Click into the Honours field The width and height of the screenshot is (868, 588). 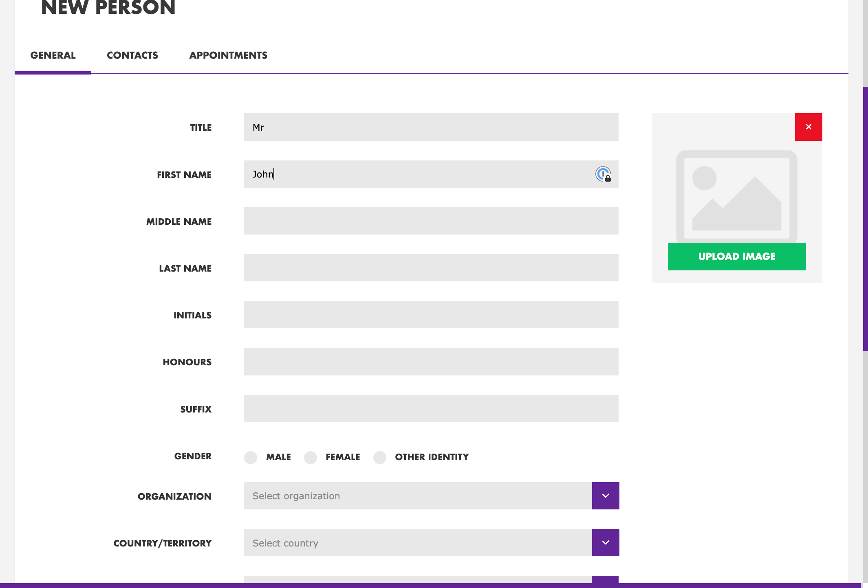(431, 362)
